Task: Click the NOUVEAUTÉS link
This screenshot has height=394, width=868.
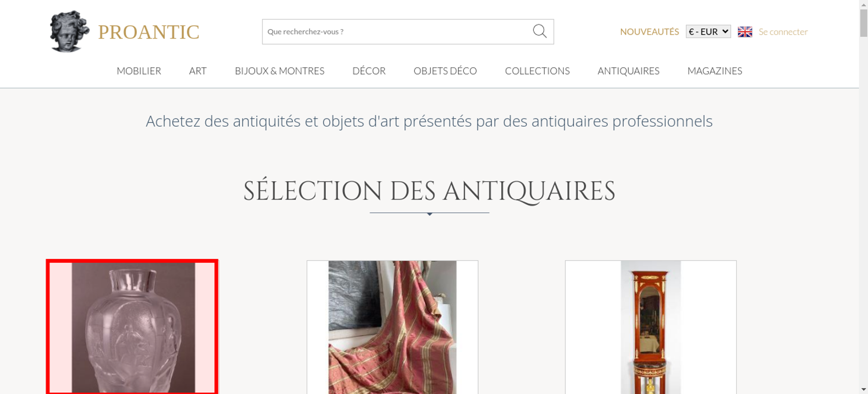Action: pyautogui.click(x=649, y=32)
